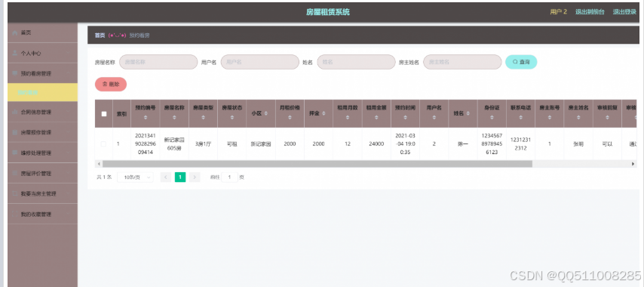Click the 陈一 name cell
This screenshot has height=287, width=644.
463,144
